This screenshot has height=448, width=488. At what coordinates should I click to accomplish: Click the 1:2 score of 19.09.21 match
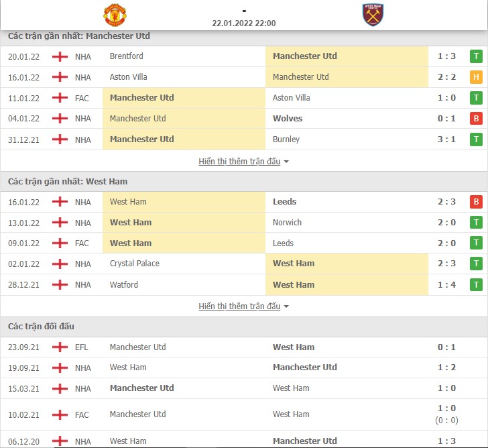point(446,368)
